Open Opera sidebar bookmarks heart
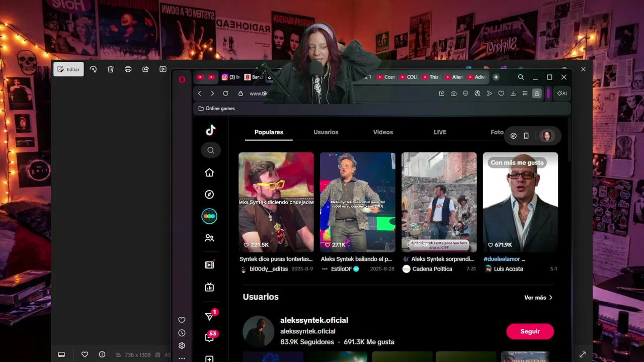This screenshot has height=362, width=644. pyautogui.click(x=182, y=320)
